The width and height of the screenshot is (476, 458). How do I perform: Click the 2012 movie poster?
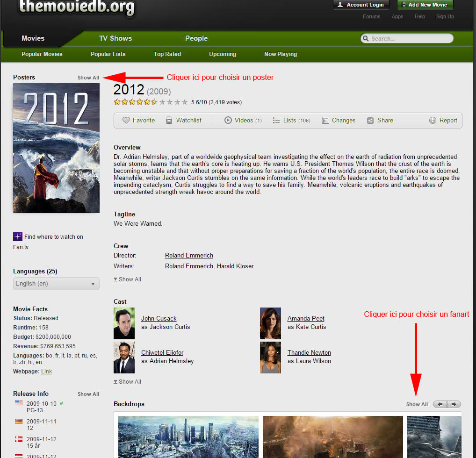[56, 148]
